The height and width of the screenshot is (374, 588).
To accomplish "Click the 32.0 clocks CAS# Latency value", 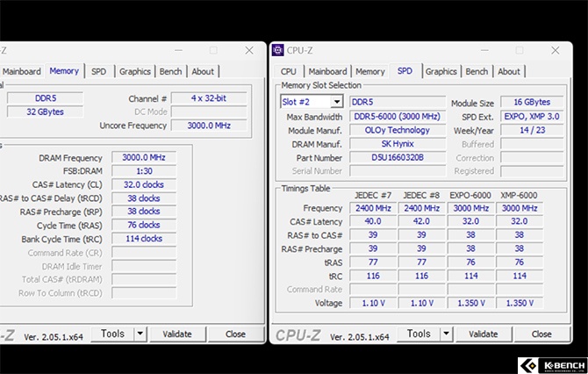I will 144,184.
